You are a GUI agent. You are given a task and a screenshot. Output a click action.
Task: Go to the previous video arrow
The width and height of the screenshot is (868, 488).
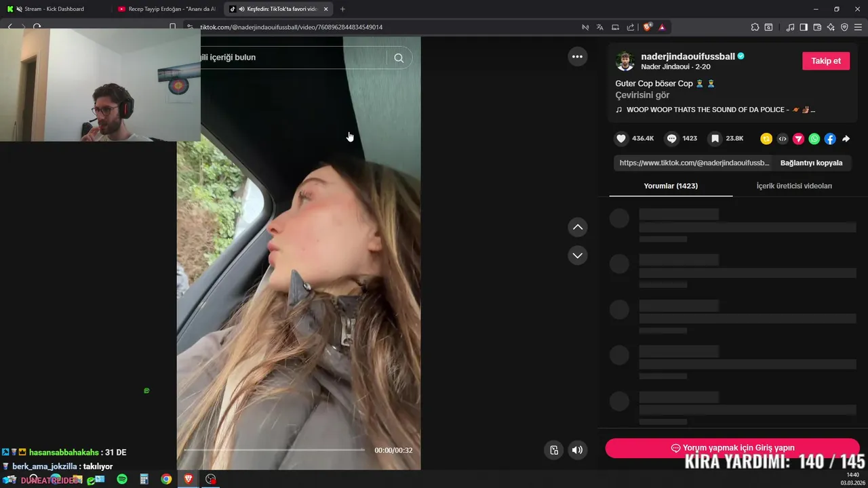tap(578, 227)
